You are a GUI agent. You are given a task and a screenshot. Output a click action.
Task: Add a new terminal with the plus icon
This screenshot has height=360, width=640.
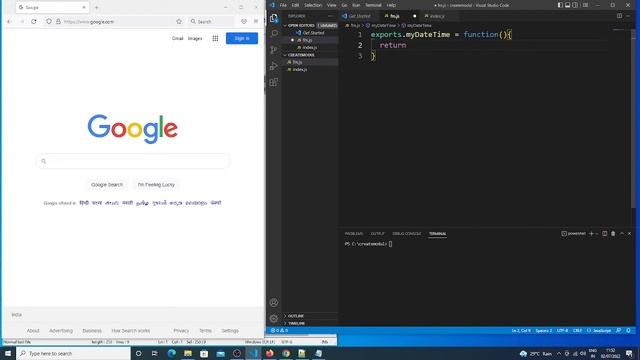pyautogui.click(x=591, y=233)
